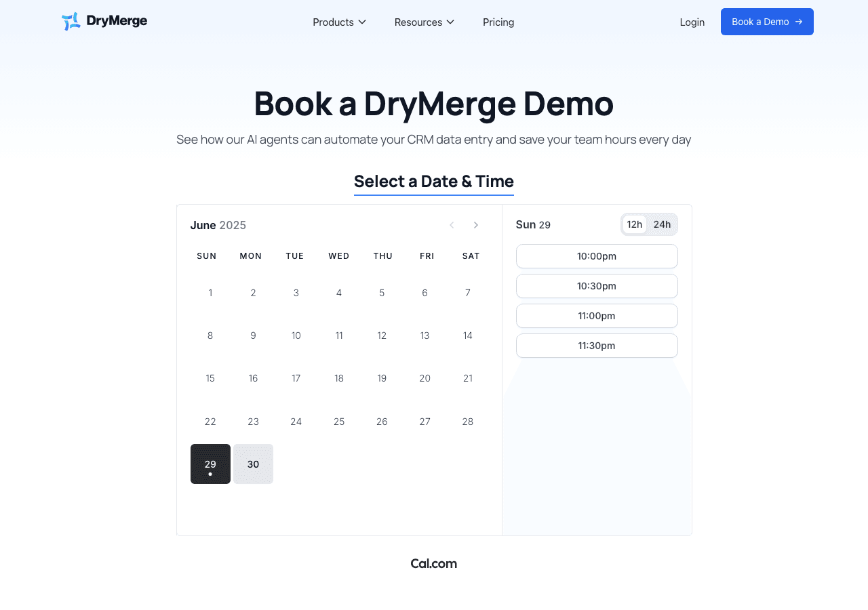Click date 8 in June calendar
The height and width of the screenshot is (610, 868).
210,335
